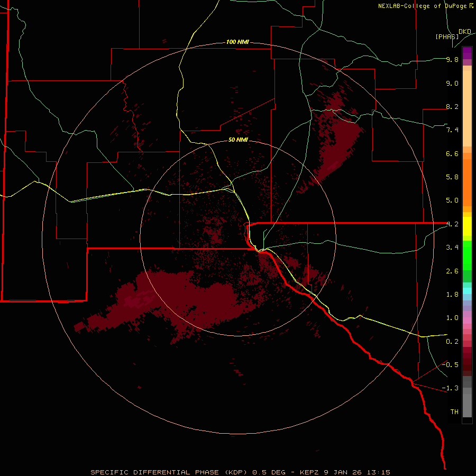Click the 8.2 value on the color scale
Viewport: 476px width, 476px height.
pyautogui.click(x=452, y=106)
